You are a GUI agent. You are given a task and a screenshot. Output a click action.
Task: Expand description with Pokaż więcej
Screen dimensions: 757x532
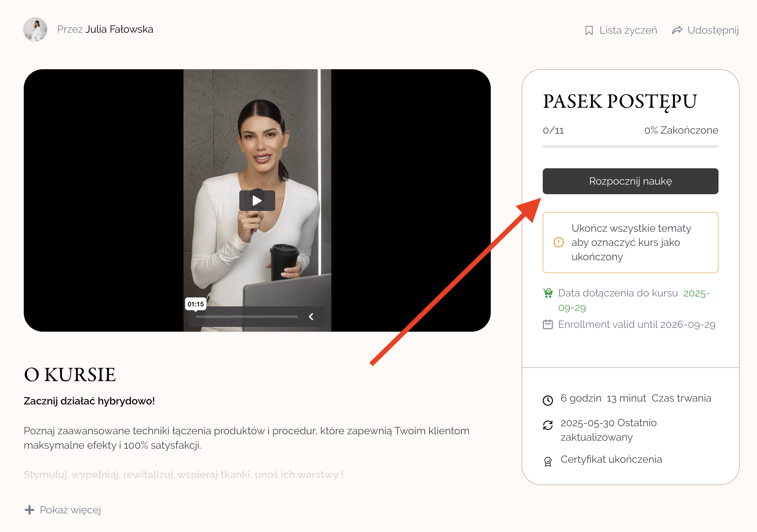tap(70, 510)
